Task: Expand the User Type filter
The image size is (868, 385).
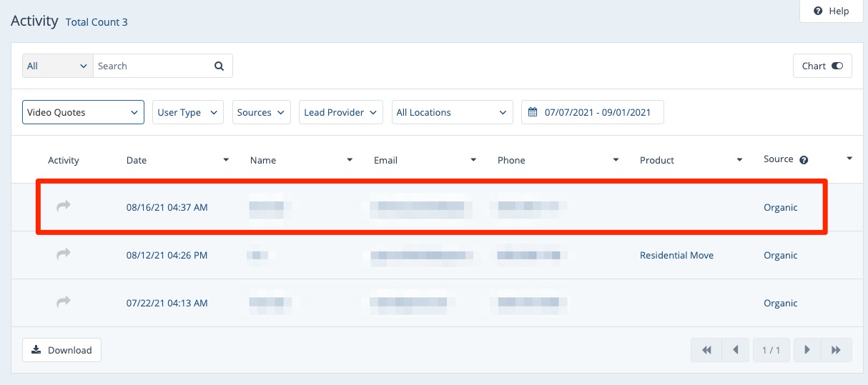Action: point(188,112)
